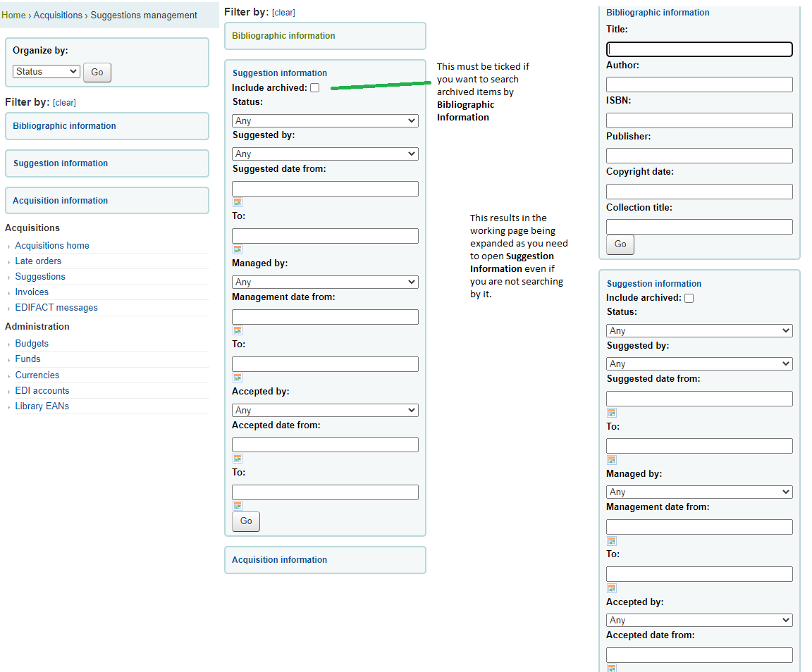Image resolution: width=812 pixels, height=672 pixels.
Task: Open calendar for Management date from, right panel
Action: point(612,541)
